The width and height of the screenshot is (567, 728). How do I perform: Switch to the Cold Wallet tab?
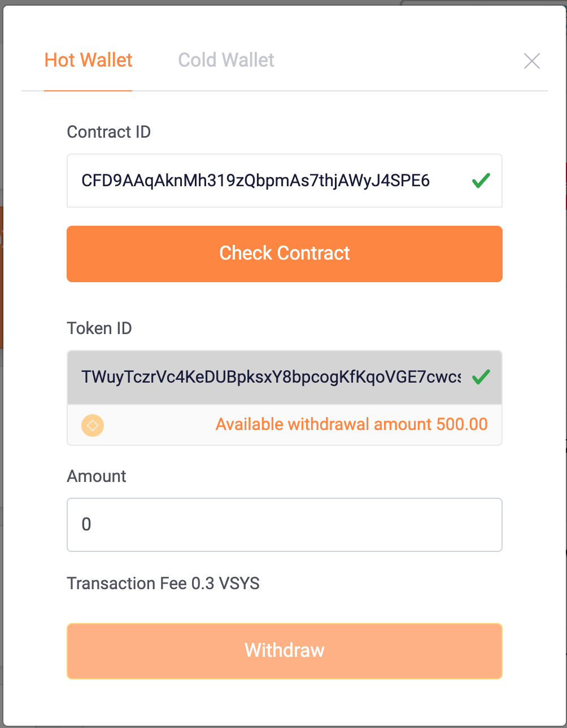(225, 60)
